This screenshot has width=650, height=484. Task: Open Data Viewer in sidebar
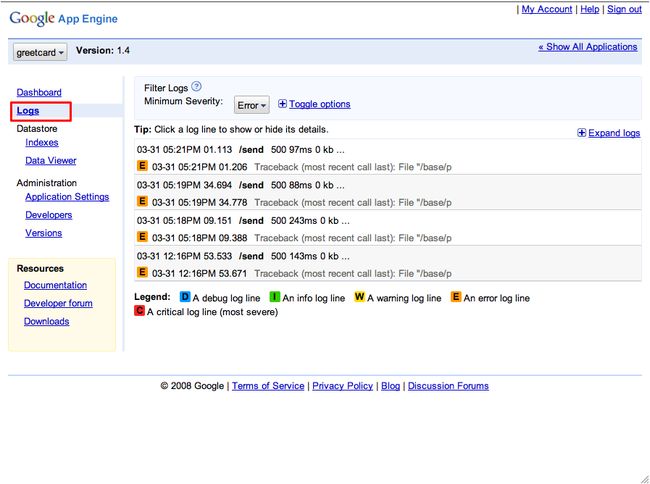coord(51,161)
